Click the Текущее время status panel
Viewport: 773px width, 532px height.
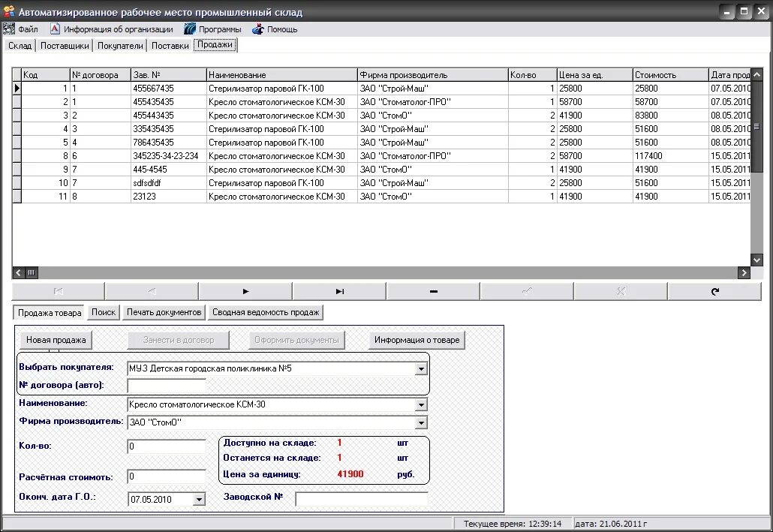coord(513,524)
